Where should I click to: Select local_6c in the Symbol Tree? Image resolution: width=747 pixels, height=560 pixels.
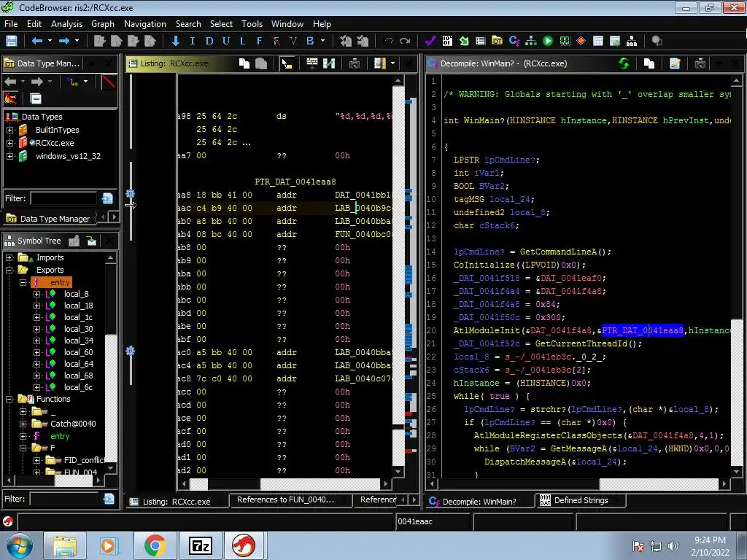(78, 387)
